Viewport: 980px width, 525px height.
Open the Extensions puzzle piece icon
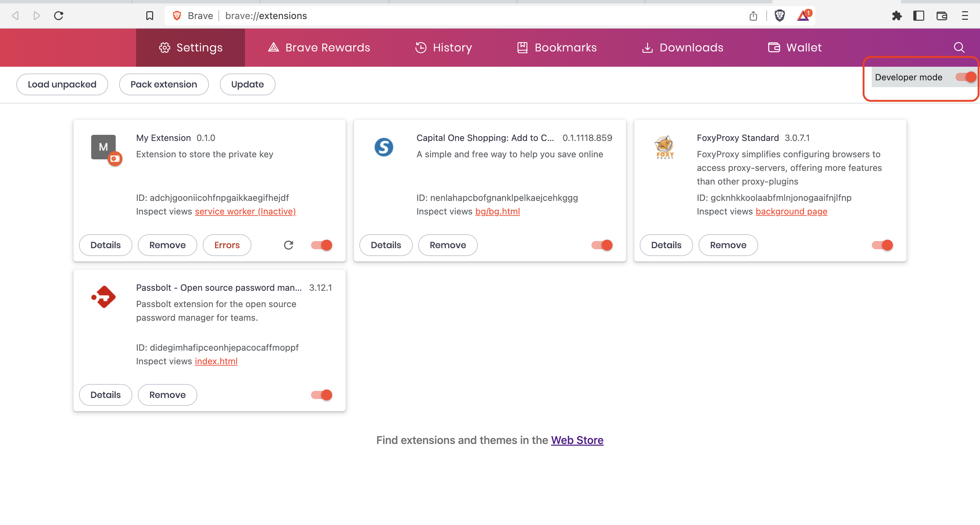[x=897, y=16]
